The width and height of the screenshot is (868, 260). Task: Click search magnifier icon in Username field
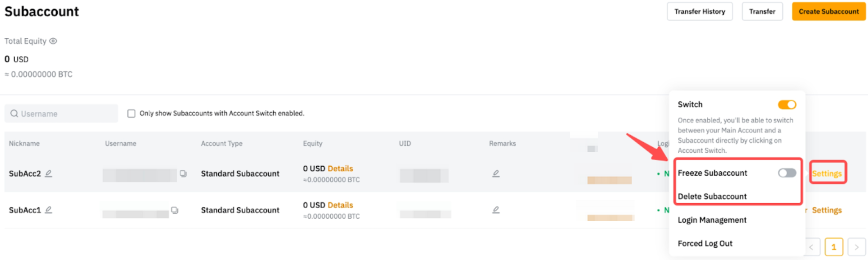pyautogui.click(x=14, y=114)
